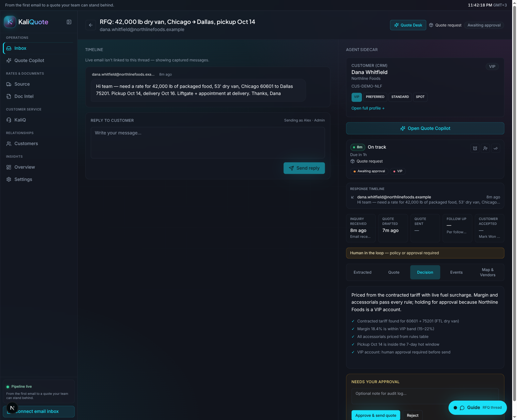Click the Quote Drafted 7m ago card
517x420 pixels.
(393, 228)
